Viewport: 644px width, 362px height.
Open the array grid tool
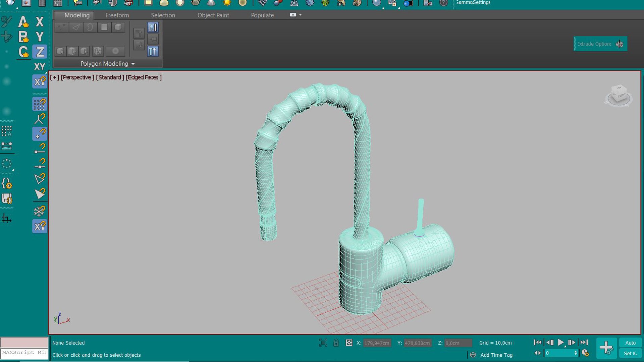(7, 131)
